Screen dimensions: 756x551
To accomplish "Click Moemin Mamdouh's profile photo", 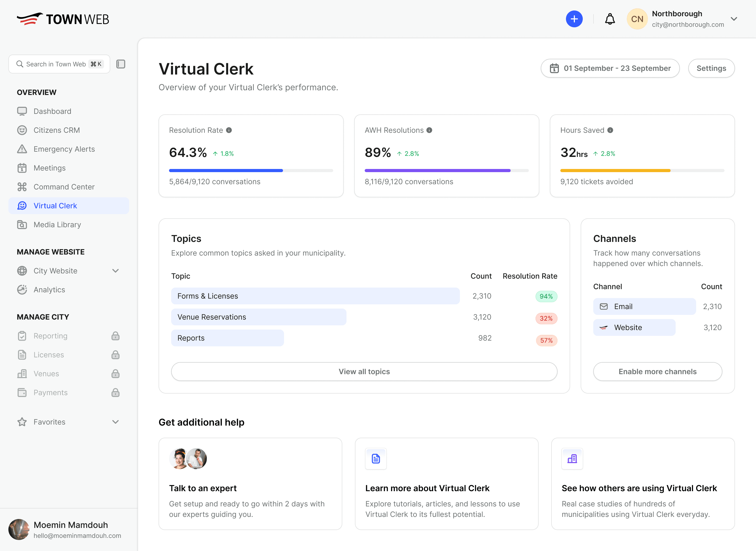I will 19,529.
